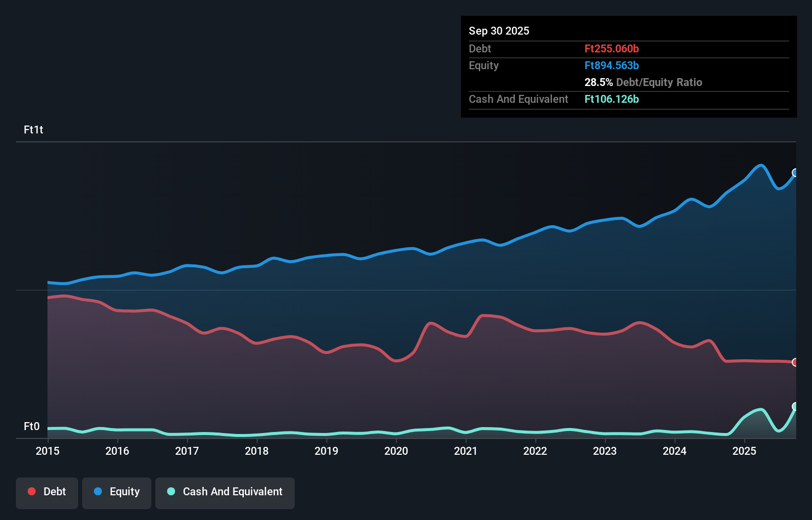
Task: Select the 2025 year label on the axis
Action: tap(745, 451)
